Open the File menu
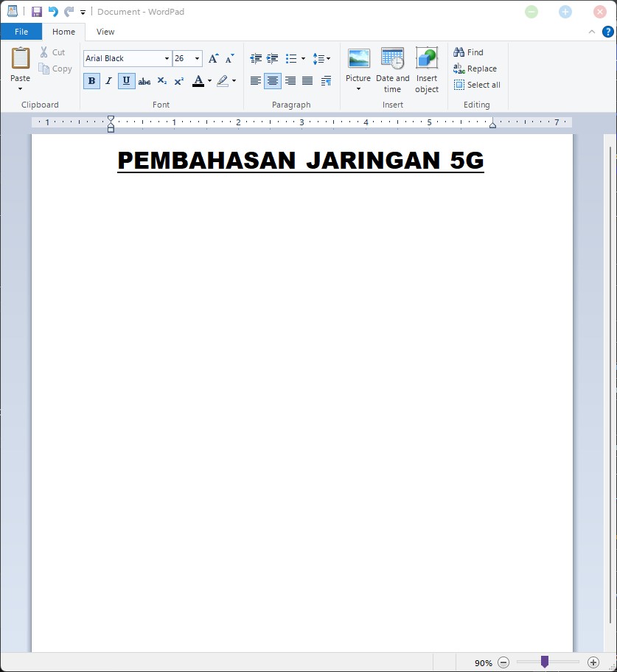617x672 pixels. 21,32
